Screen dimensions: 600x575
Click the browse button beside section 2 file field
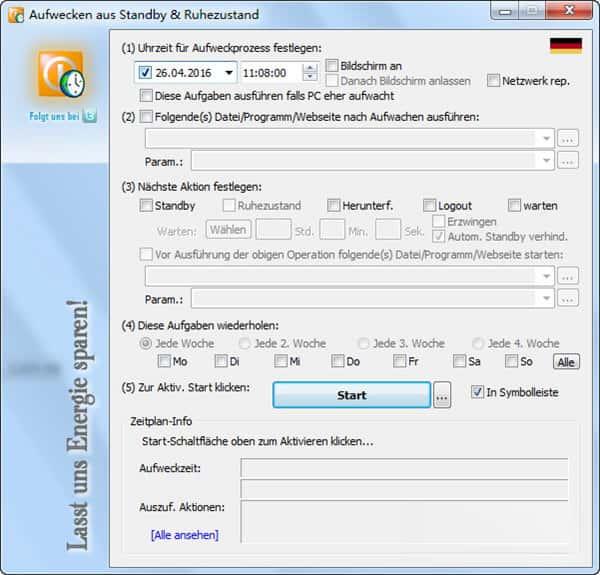point(567,138)
